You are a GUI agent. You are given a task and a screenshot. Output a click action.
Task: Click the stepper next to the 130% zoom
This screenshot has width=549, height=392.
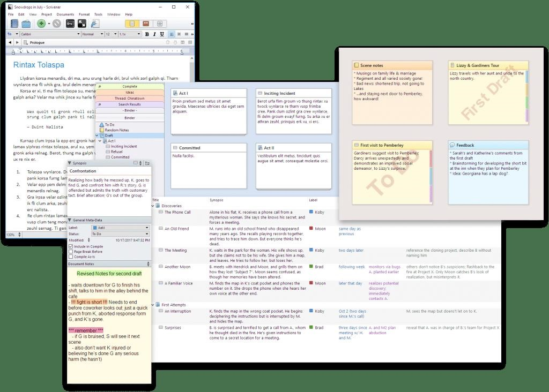tap(19, 235)
